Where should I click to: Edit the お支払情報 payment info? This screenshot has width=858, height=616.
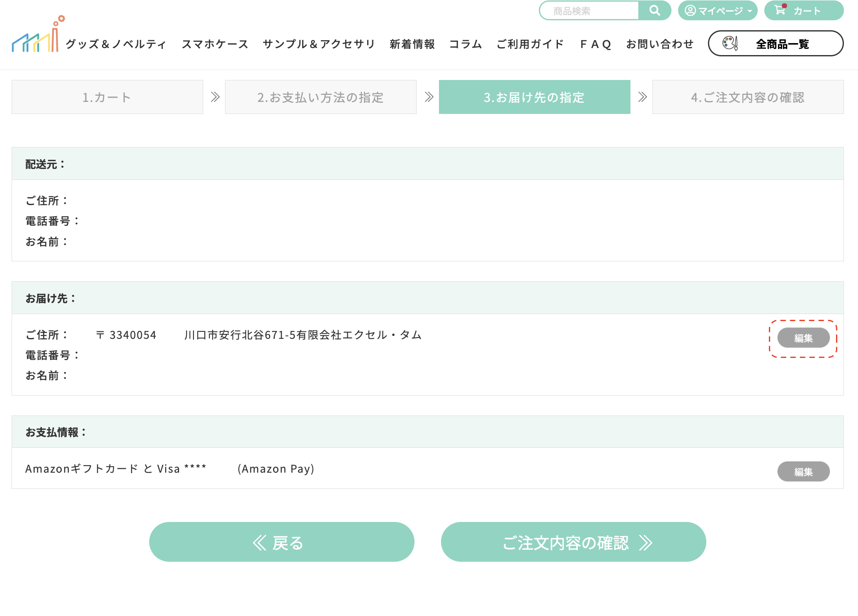(803, 471)
